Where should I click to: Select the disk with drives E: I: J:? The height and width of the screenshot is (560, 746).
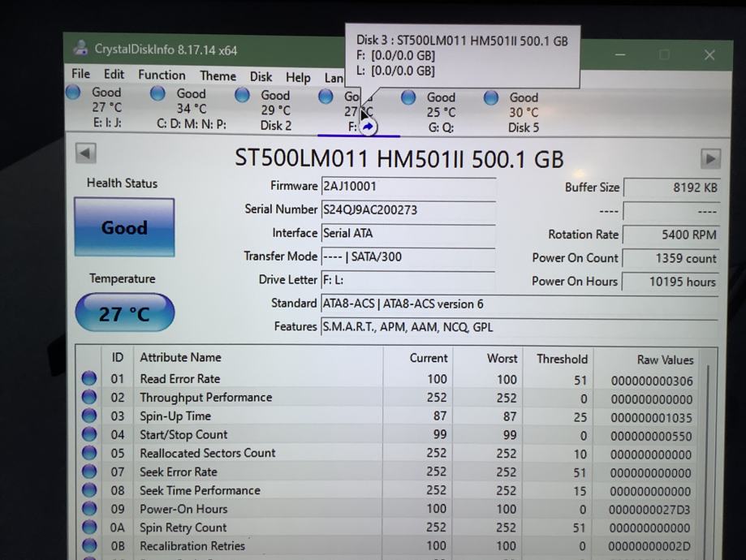pos(106,108)
